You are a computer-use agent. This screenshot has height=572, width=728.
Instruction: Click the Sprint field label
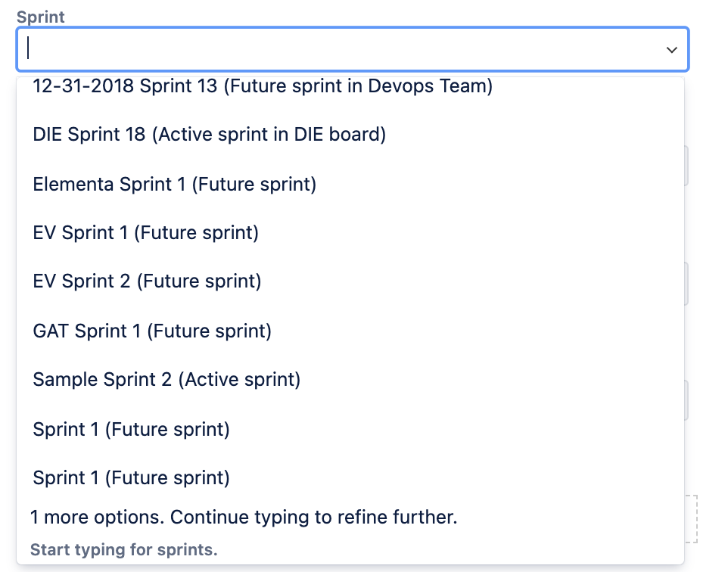[x=40, y=17]
